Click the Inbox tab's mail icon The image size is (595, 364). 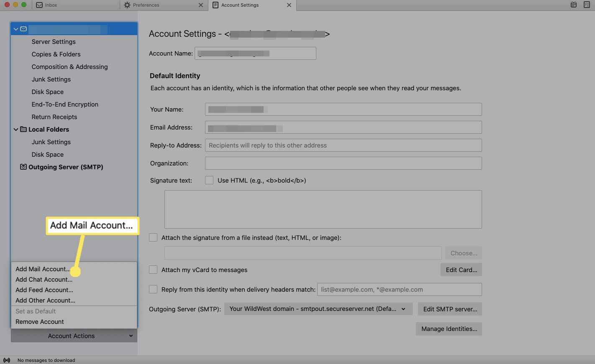pos(39,5)
